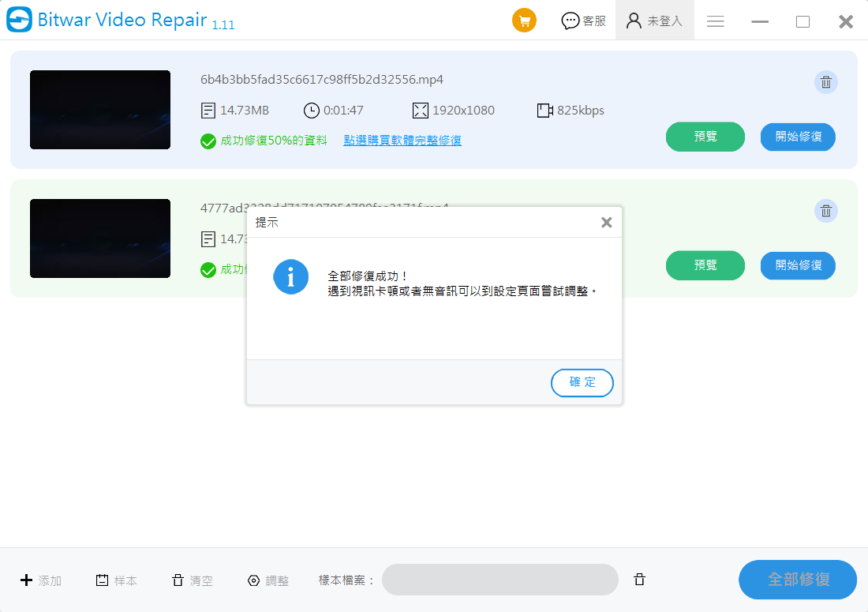Viewport: 868px width, 612px height.
Task: Click the second video thumbnail
Action: (x=100, y=238)
